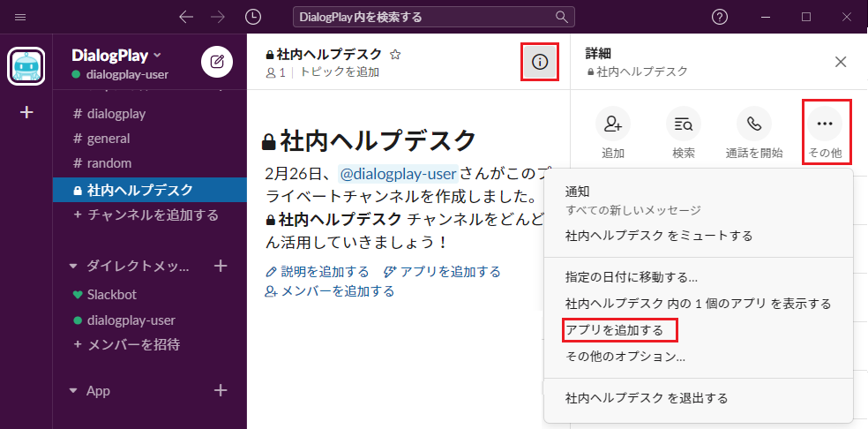Click + メンバーを招待

pyautogui.click(x=127, y=345)
